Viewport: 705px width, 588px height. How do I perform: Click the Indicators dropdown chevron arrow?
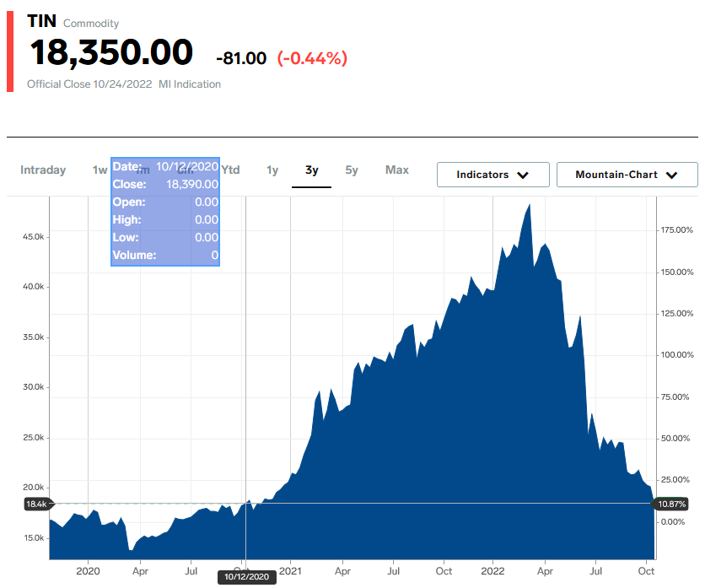[522, 175]
